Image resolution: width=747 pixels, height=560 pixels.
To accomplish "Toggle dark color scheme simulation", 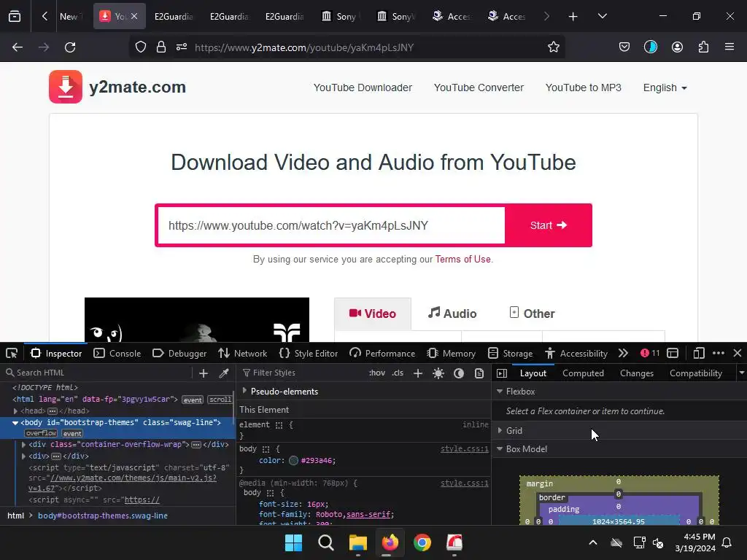I will 459,373.
